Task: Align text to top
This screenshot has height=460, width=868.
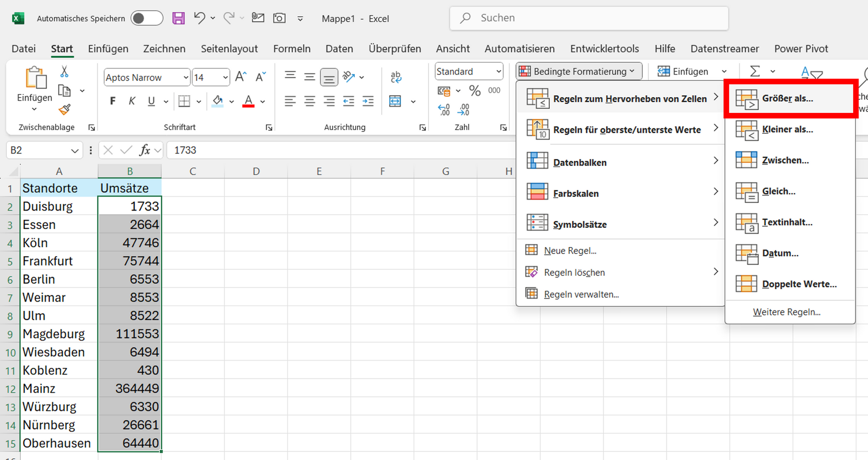Action: coord(290,76)
